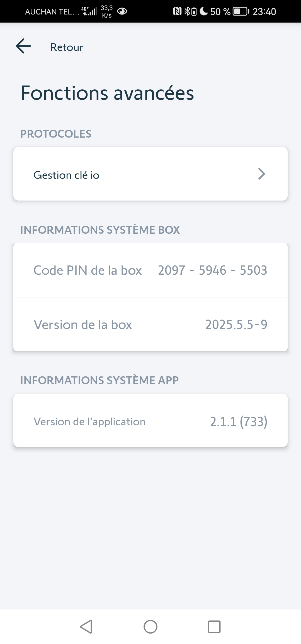This screenshot has width=301, height=644.
Task: Tap the Fonctions avancées page title
Action: pos(107,93)
